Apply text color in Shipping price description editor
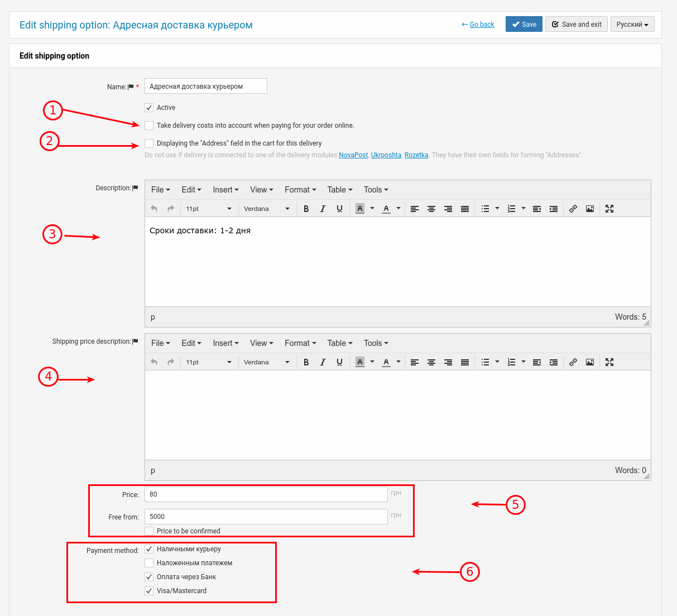This screenshot has height=616, width=677. 386,362
